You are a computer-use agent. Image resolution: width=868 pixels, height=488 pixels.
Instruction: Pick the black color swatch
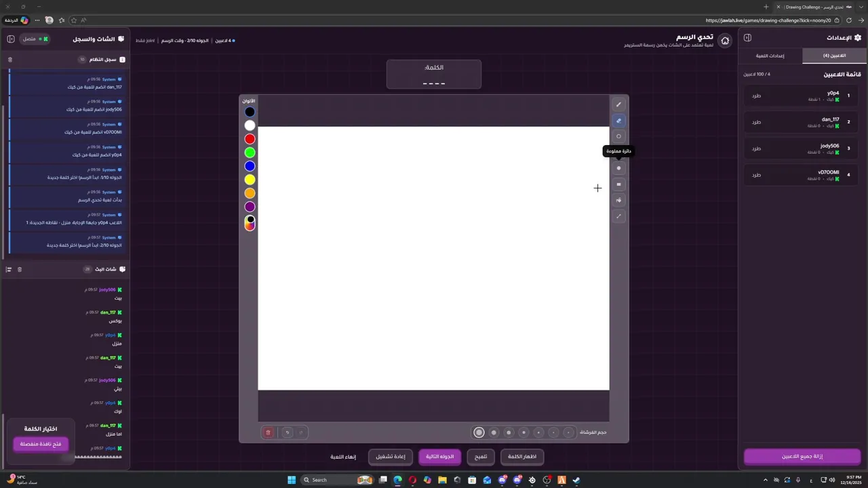250,112
